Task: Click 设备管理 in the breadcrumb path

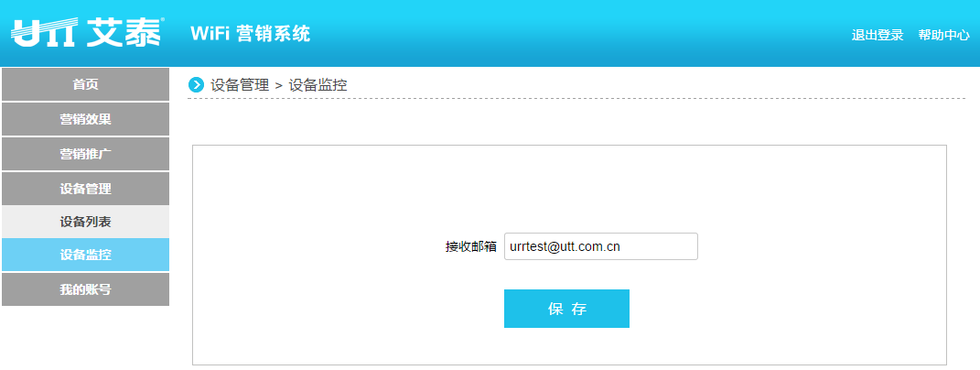Action: (240, 85)
